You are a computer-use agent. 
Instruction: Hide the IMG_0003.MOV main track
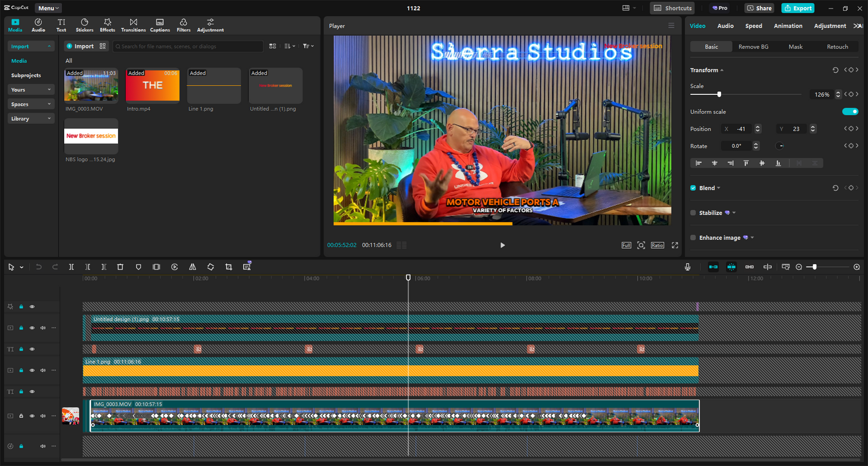(x=32, y=416)
